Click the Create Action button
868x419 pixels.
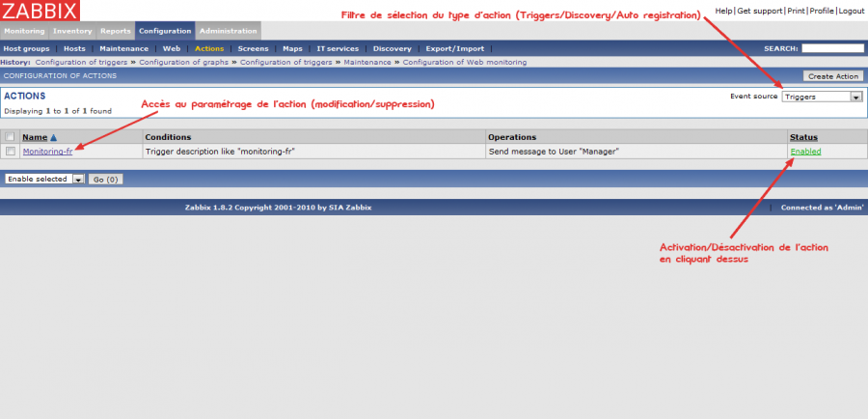pos(832,76)
